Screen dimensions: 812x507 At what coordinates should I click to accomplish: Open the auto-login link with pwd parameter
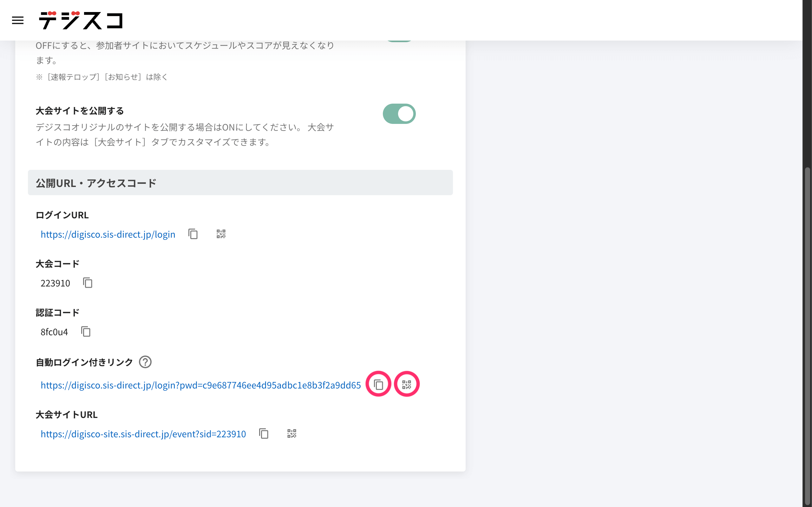tap(201, 385)
